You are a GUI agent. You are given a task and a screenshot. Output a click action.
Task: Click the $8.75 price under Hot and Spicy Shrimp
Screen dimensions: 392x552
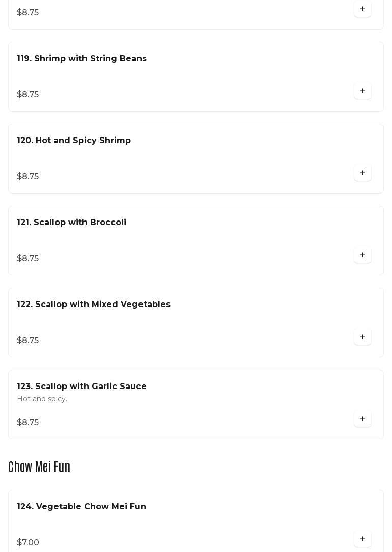pyautogui.click(x=28, y=177)
